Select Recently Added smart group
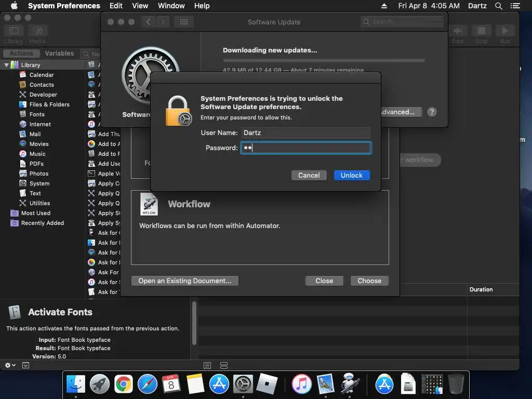Viewport: 532px width, 399px height. (43, 222)
